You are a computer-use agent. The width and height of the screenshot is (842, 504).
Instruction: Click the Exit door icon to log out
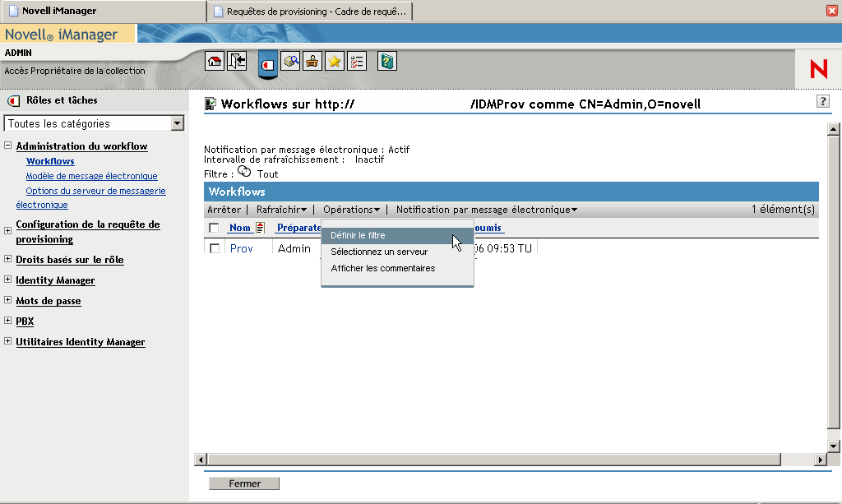coord(237,61)
